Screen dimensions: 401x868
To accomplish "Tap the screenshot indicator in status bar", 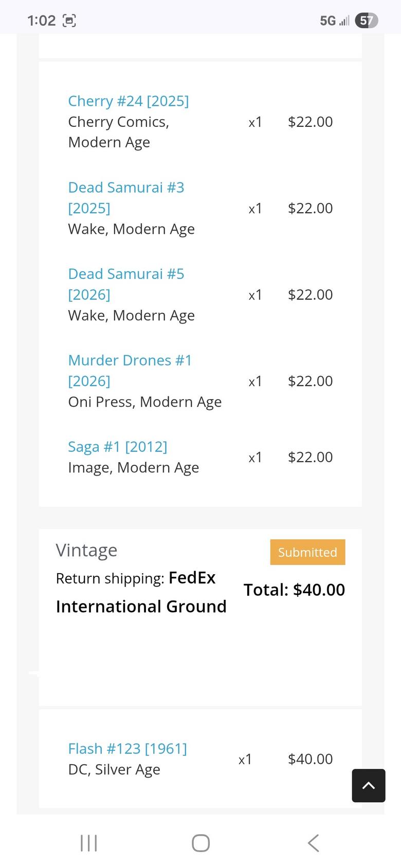I will (69, 21).
